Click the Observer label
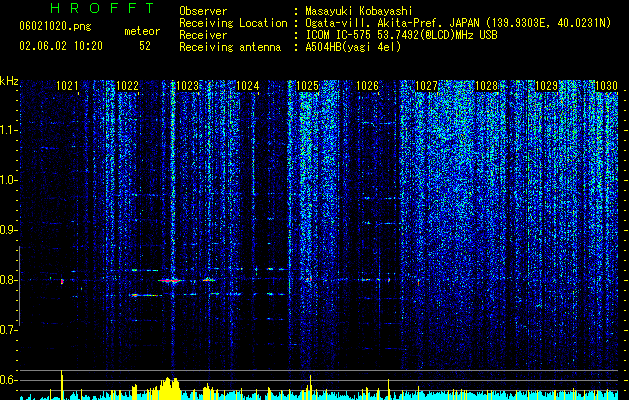Viewport: 629px width, 400px height. click(x=203, y=11)
